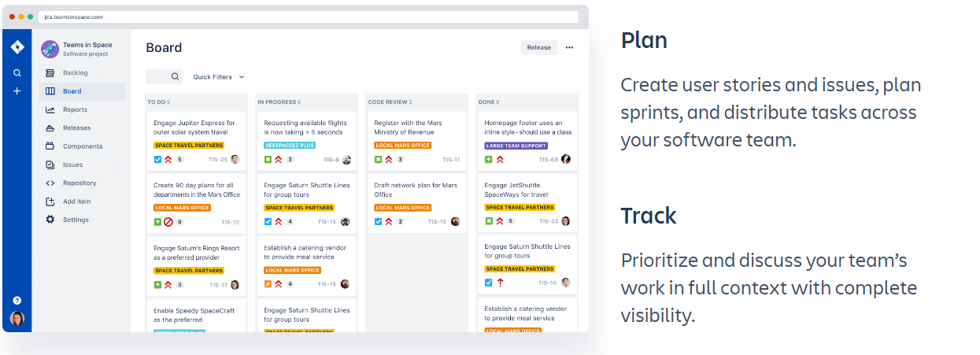Image resolution: width=980 pixels, height=355 pixels.
Task: Click the Jira diamond logo icon
Action: pos(17,47)
